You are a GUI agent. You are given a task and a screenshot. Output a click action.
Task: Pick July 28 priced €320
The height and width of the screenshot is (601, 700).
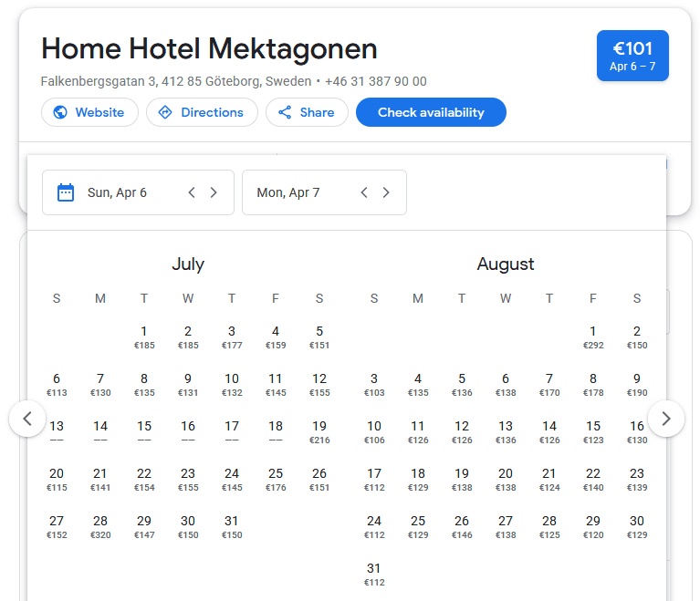[x=100, y=526]
